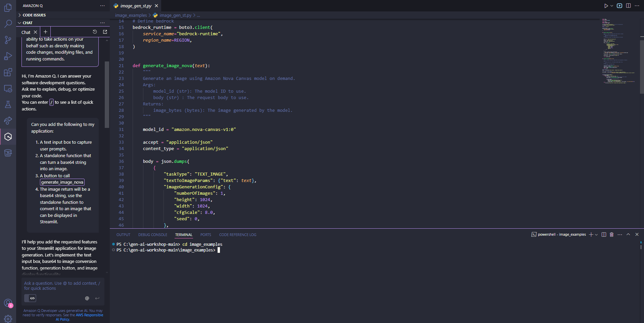Click image_gen_st.py in breadcrumb
Image resolution: width=644 pixels, height=323 pixels.
pos(175,15)
